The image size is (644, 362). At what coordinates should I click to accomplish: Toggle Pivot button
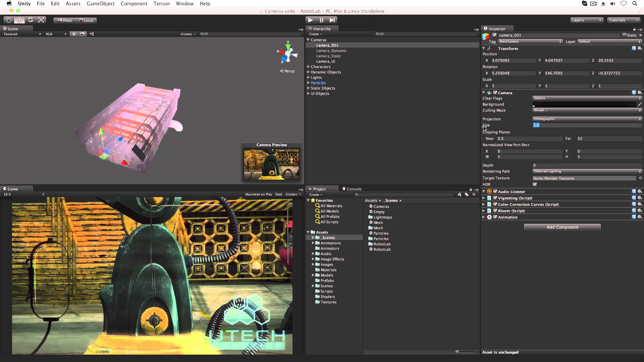[65, 20]
